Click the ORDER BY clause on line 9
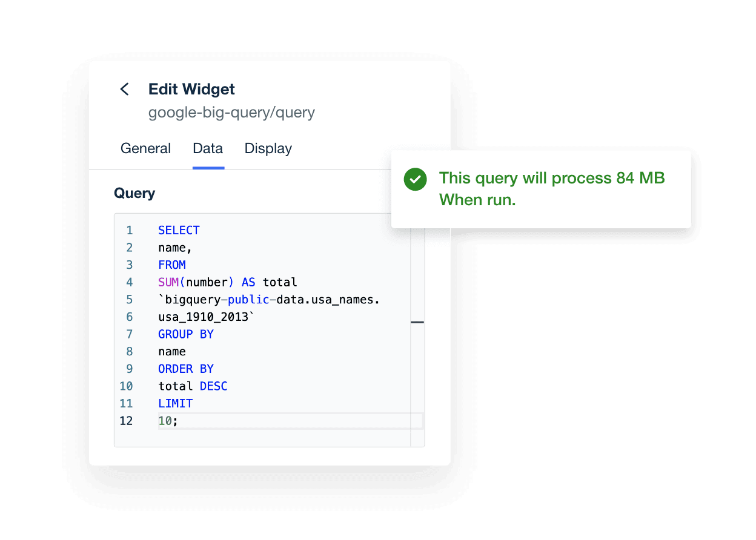 coord(185,369)
